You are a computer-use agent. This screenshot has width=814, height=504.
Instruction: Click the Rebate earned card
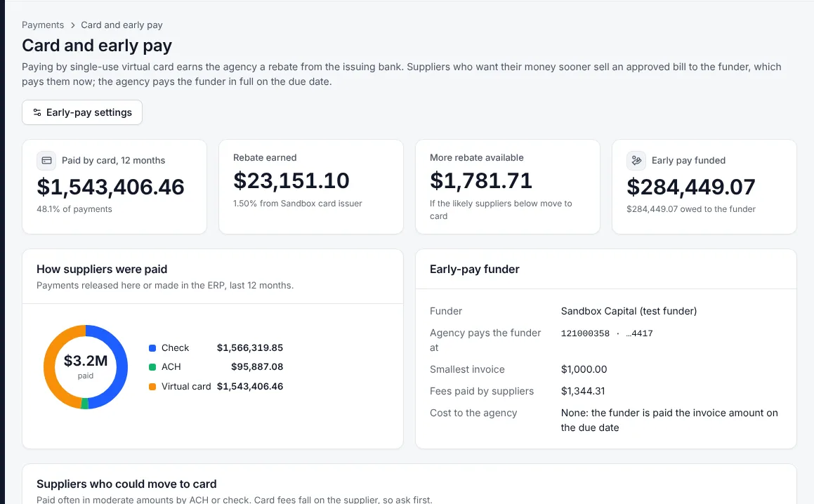click(311, 186)
